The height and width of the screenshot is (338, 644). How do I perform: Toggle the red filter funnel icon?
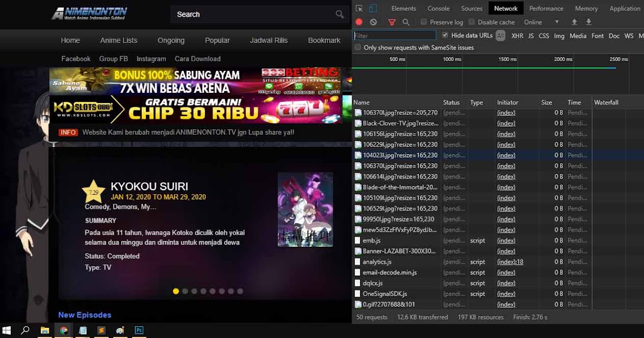click(392, 22)
